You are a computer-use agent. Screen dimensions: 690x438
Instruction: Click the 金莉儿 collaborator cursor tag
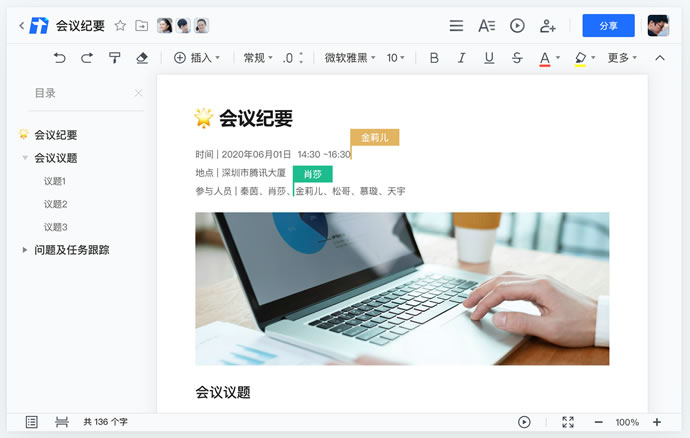pyautogui.click(x=375, y=137)
